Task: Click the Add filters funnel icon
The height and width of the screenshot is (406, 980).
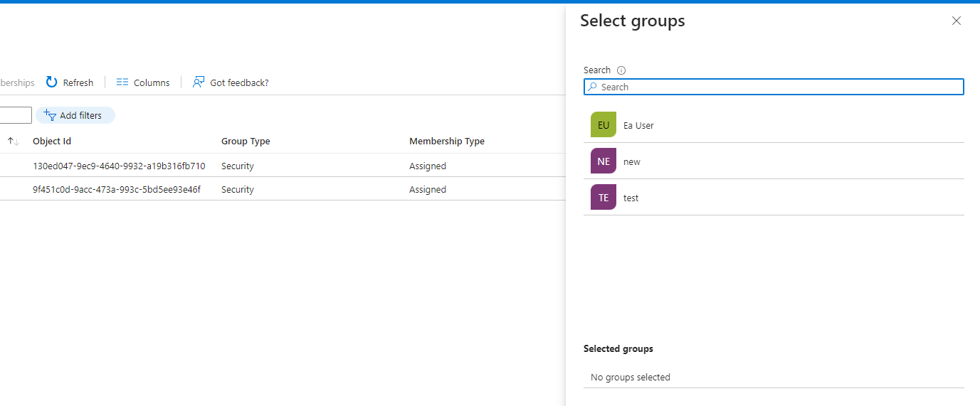Action: [x=50, y=115]
